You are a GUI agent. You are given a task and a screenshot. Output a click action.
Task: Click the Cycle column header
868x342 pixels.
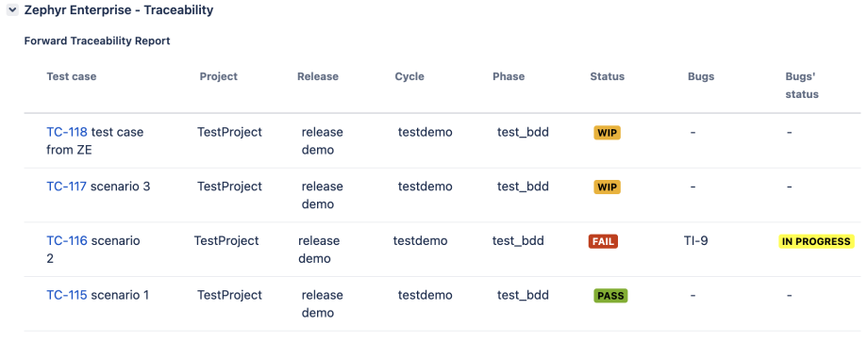point(409,77)
